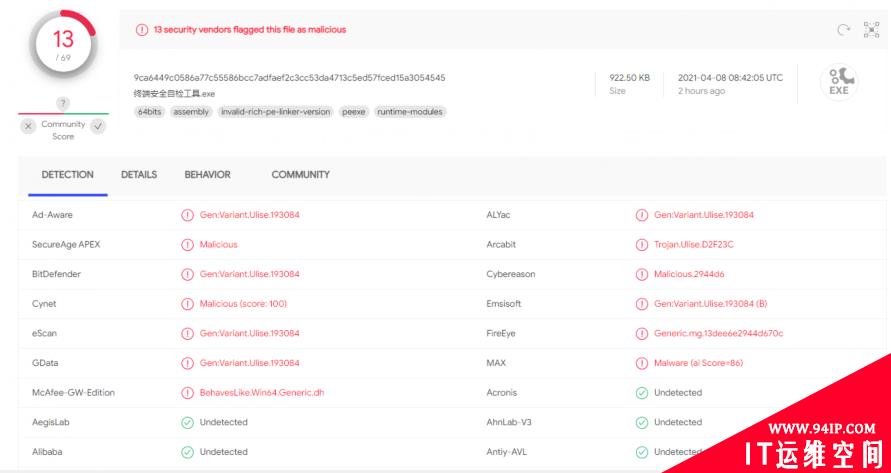Image resolution: width=891 pixels, height=473 pixels.
Task: Click the AegisLab 'Undetected' result
Action: coord(223,422)
